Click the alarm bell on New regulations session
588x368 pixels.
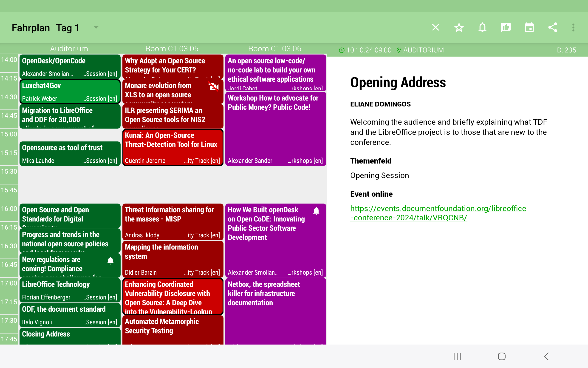click(110, 261)
